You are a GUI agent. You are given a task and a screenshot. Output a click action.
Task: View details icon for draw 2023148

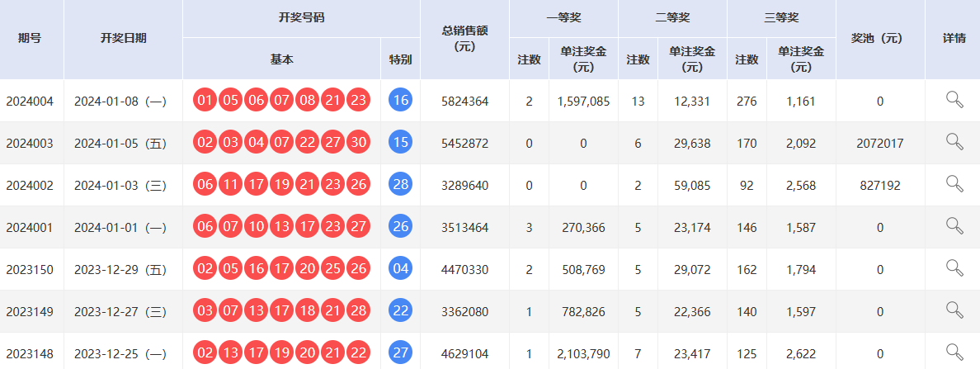[x=954, y=352]
